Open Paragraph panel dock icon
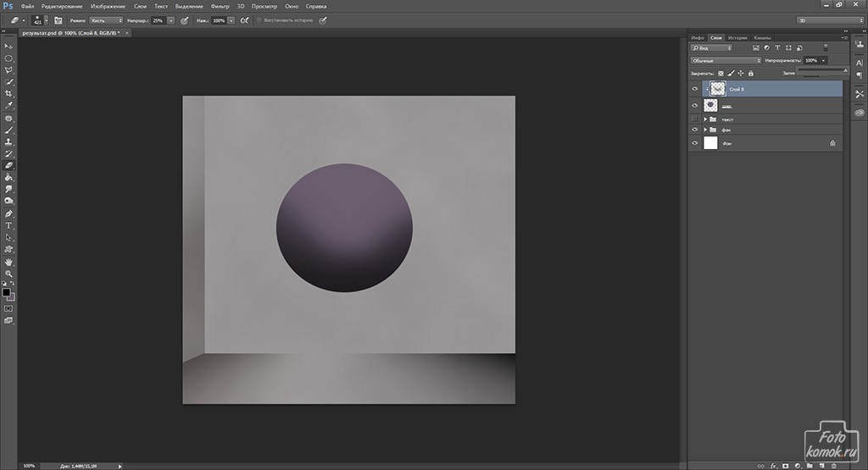 860,75
